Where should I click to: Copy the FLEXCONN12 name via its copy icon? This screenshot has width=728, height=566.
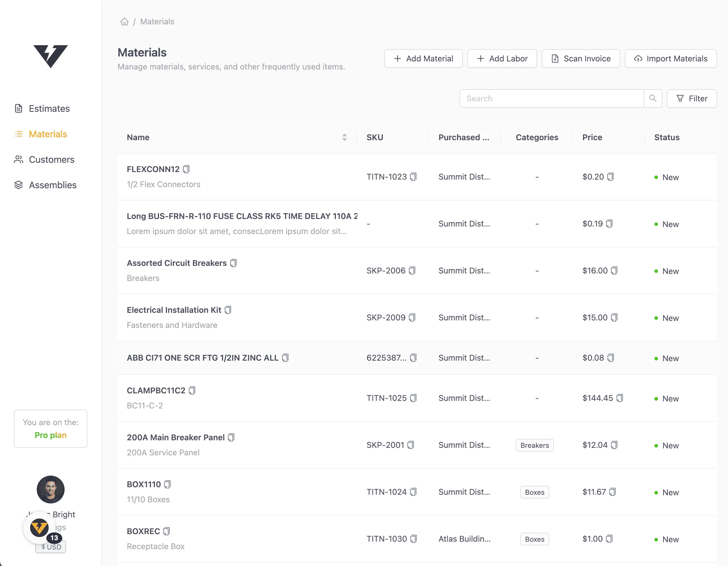point(186,169)
